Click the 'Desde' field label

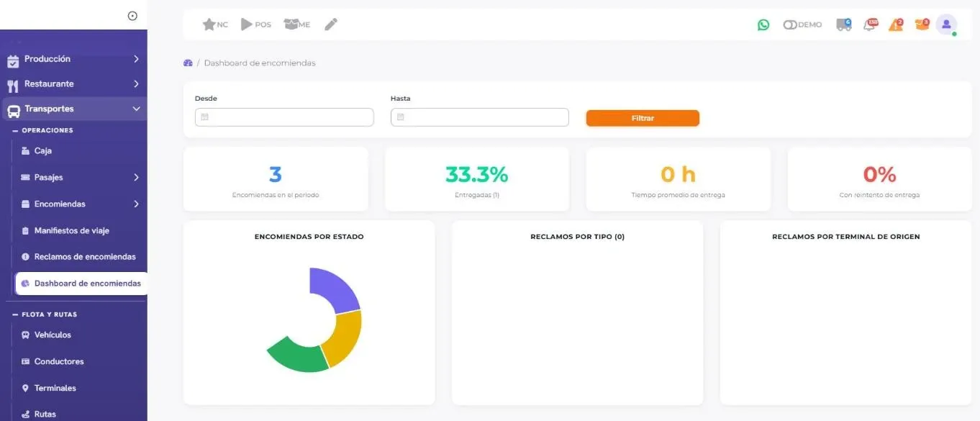coord(206,99)
